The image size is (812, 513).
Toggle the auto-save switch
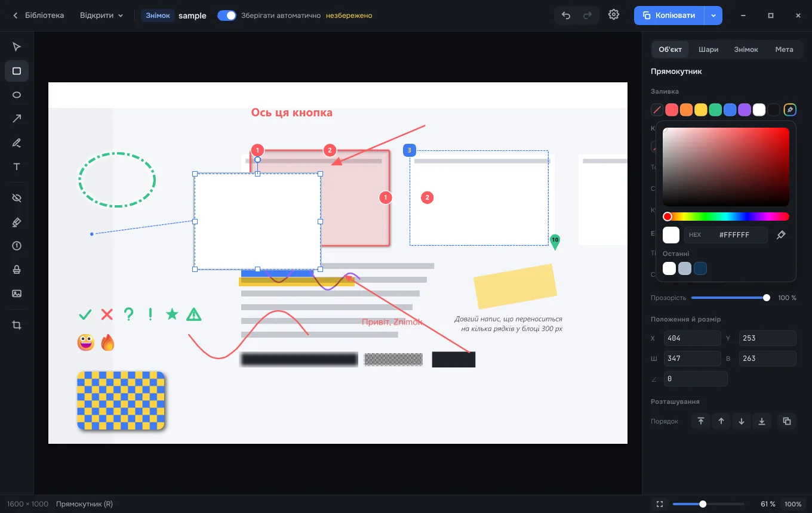227,16
